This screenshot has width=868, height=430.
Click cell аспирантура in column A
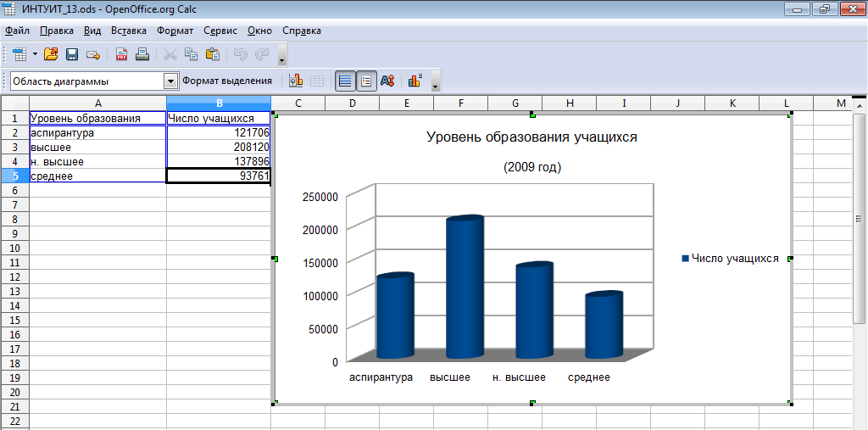click(98, 133)
